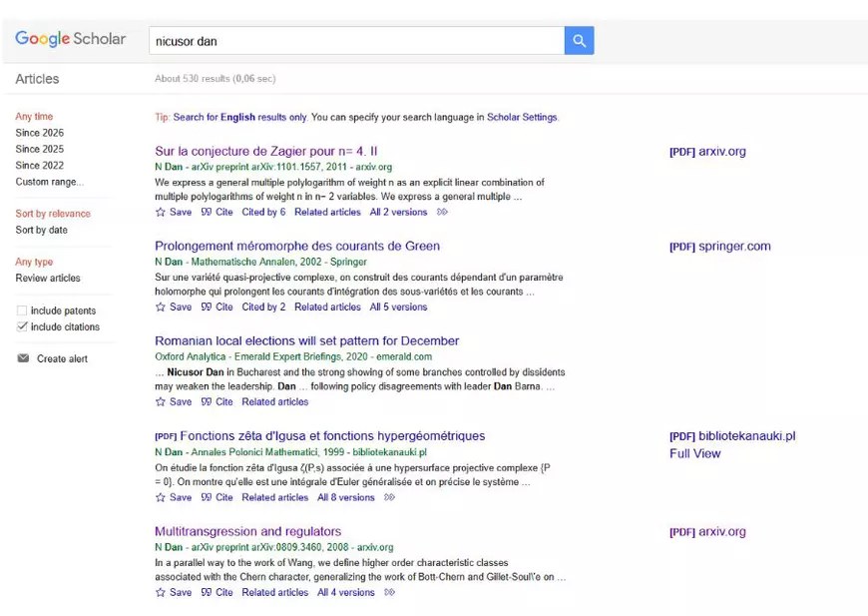The image size is (868, 616).
Task: Expand more options for Multitransgression result
Action: click(389, 592)
